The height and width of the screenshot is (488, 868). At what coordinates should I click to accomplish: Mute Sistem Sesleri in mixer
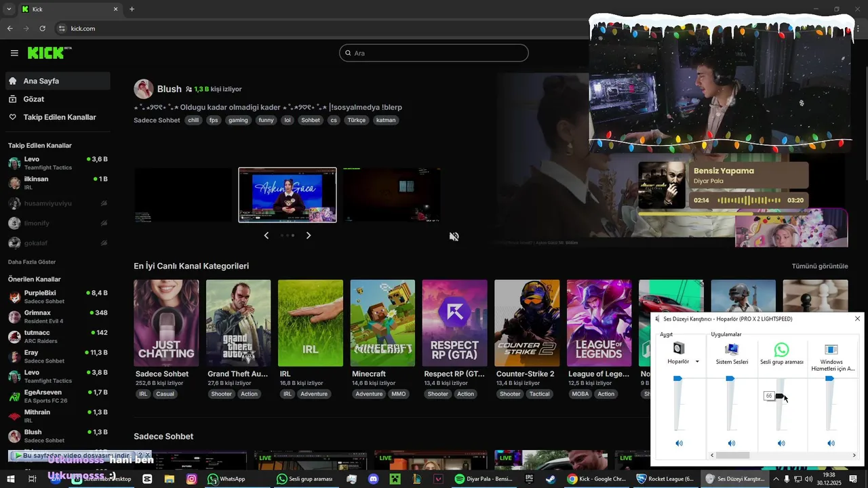(732, 443)
